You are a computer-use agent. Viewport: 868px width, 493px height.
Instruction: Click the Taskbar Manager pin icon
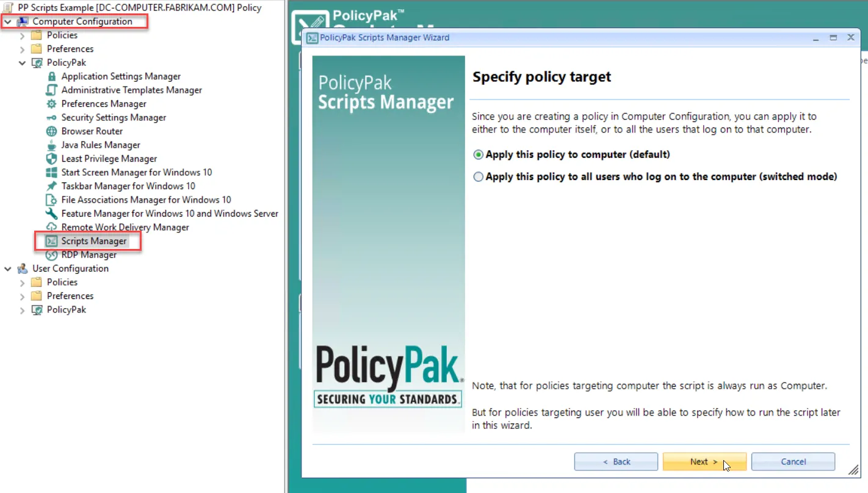(x=51, y=186)
